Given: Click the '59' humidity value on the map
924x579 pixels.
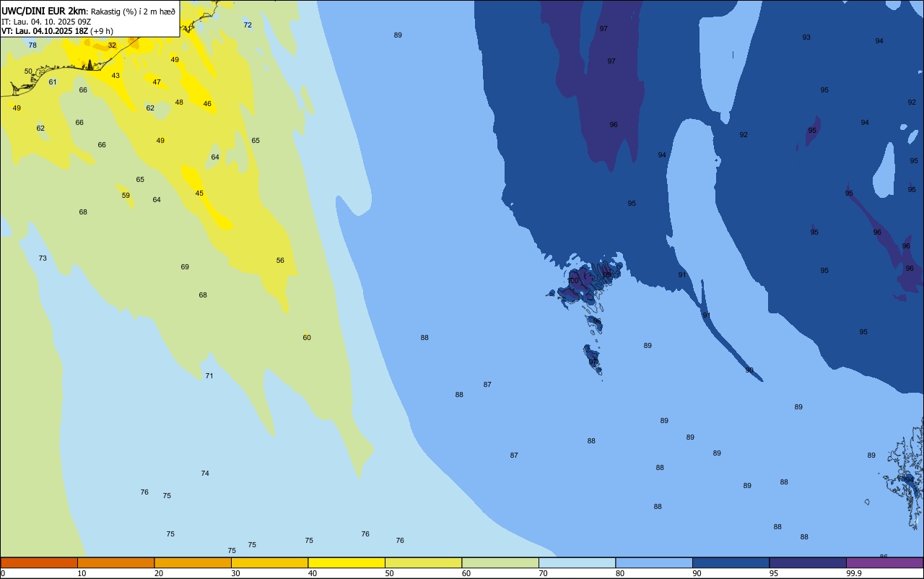Looking at the screenshot, I should [126, 195].
